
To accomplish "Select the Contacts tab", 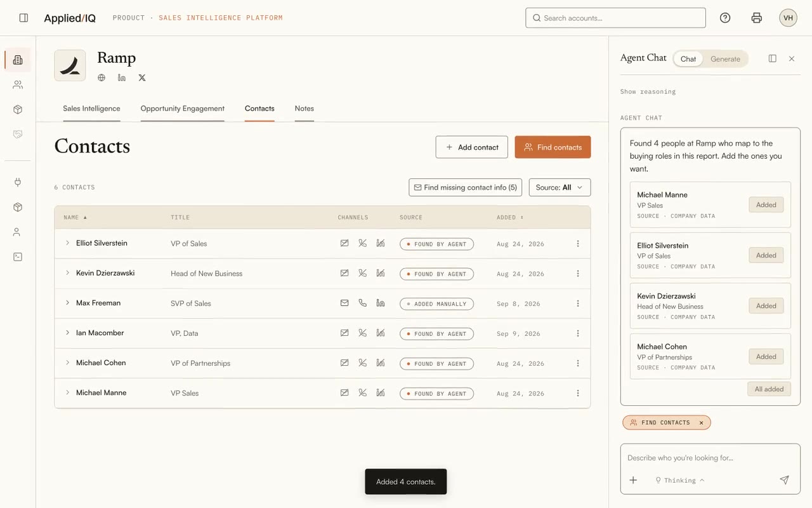I will coord(259,109).
